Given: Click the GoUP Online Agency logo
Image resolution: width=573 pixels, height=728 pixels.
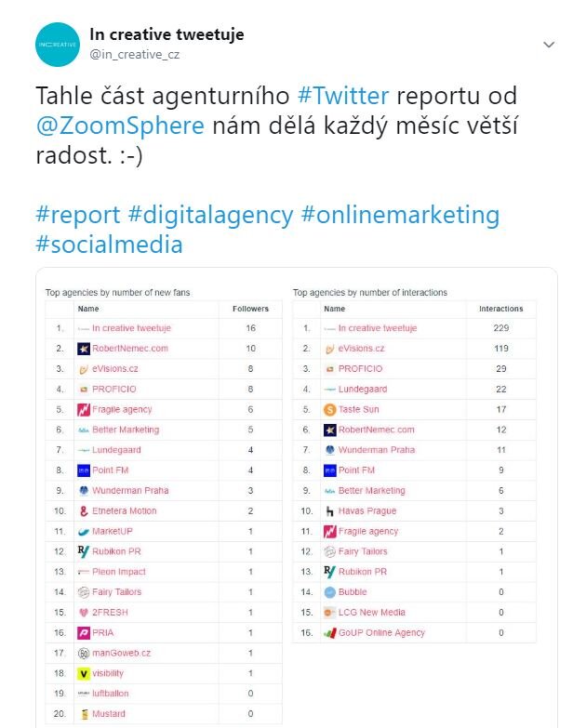Looking at the screenshot, I should [329, 632].
